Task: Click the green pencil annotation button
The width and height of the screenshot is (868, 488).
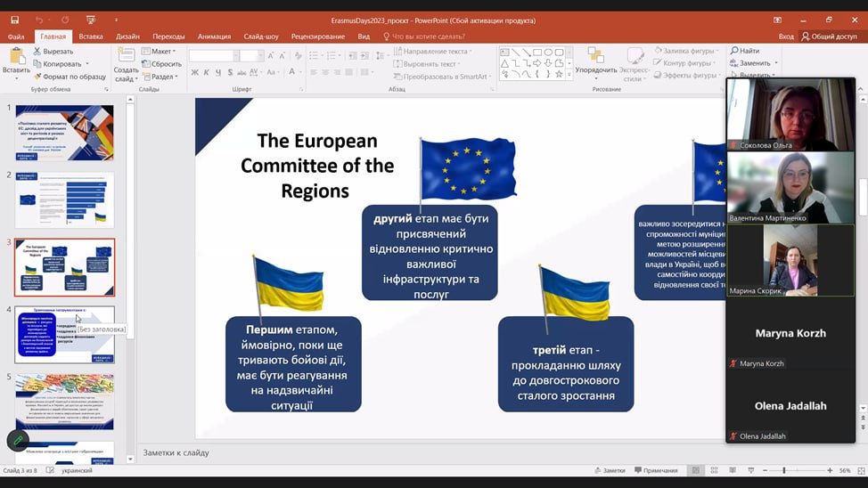Action: click(18, 441)
